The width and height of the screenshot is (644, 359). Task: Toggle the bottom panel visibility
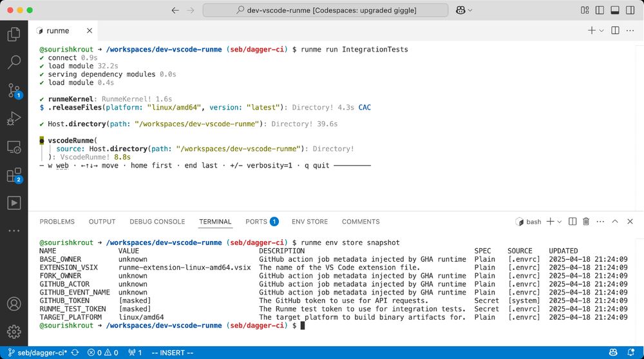click(615, 10)
